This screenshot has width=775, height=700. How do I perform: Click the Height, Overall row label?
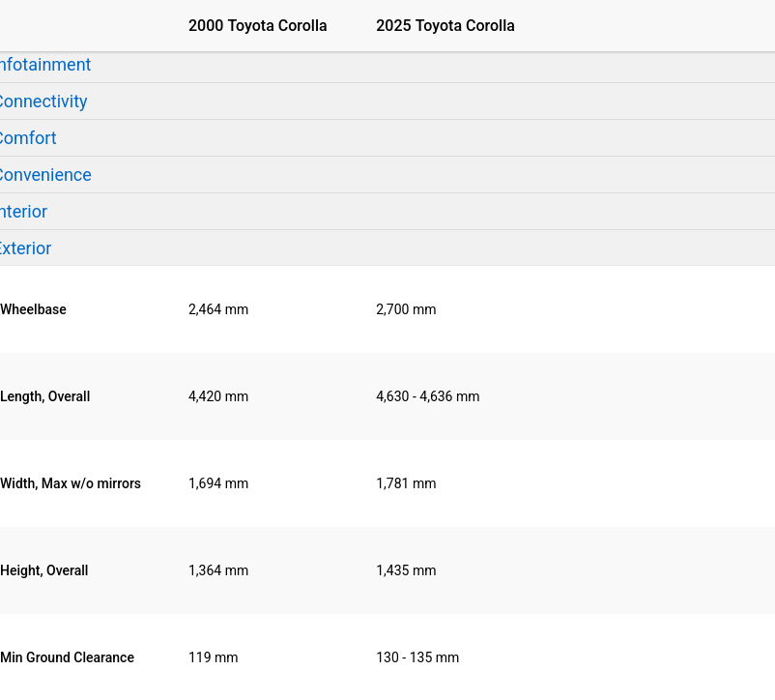pyautogui.click(x=44, y=570)
